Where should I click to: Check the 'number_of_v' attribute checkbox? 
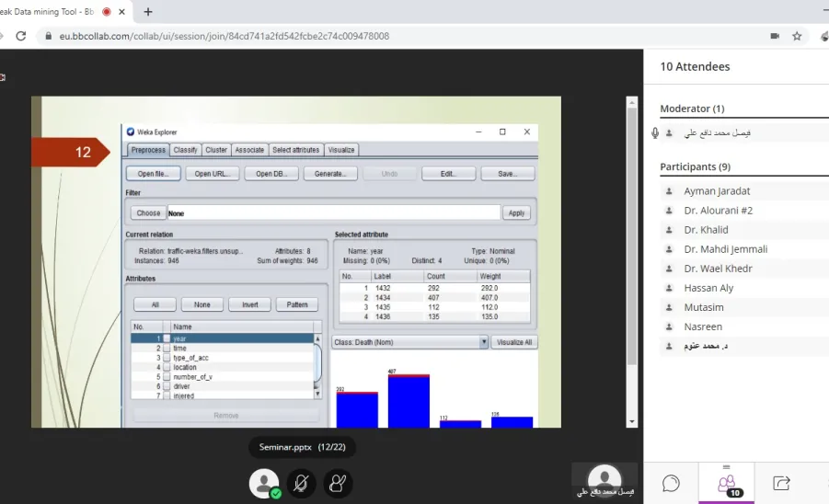167,377
